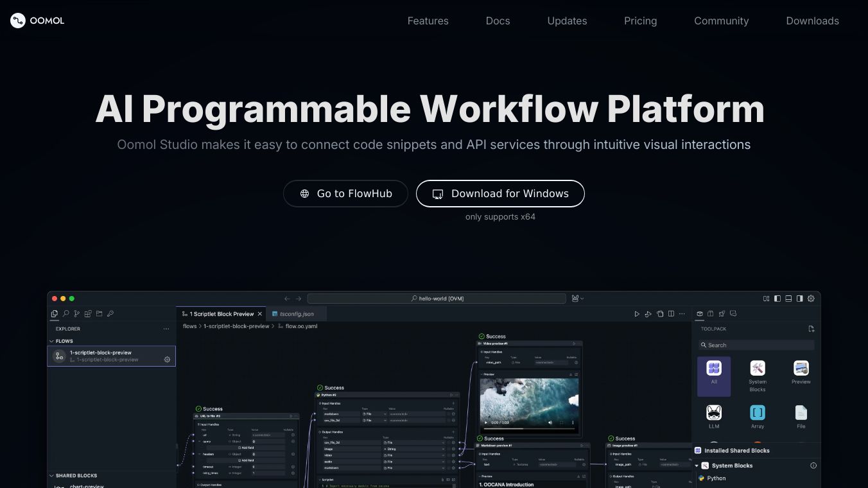868x488 pixels.
Task: Switch to the tsconfig.json tab
Action: coord(297,314)
